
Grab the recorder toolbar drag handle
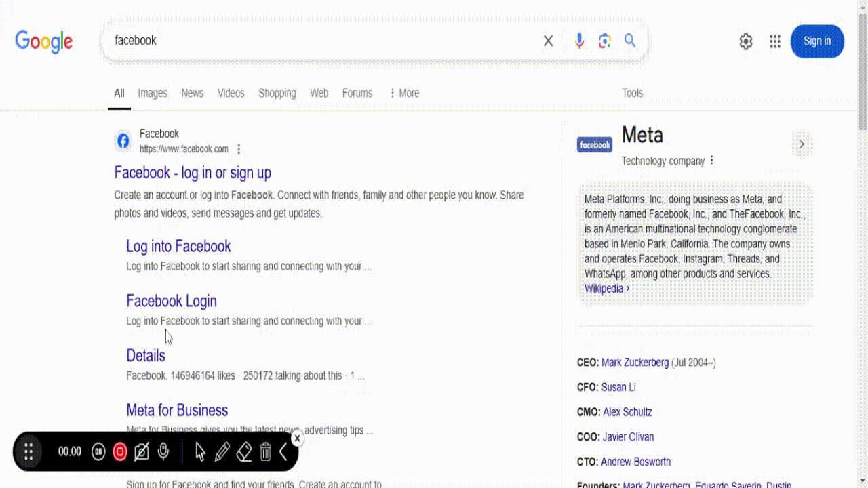click(28, 451)
